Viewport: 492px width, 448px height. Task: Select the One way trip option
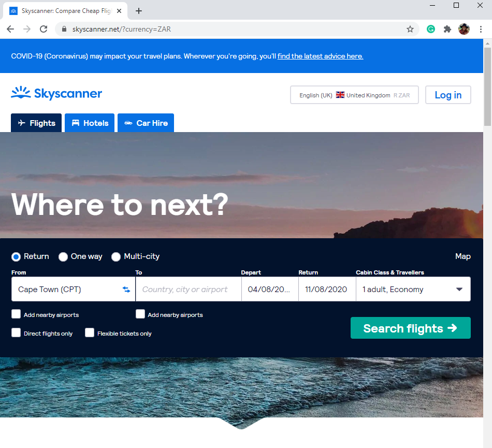[63, 256]
